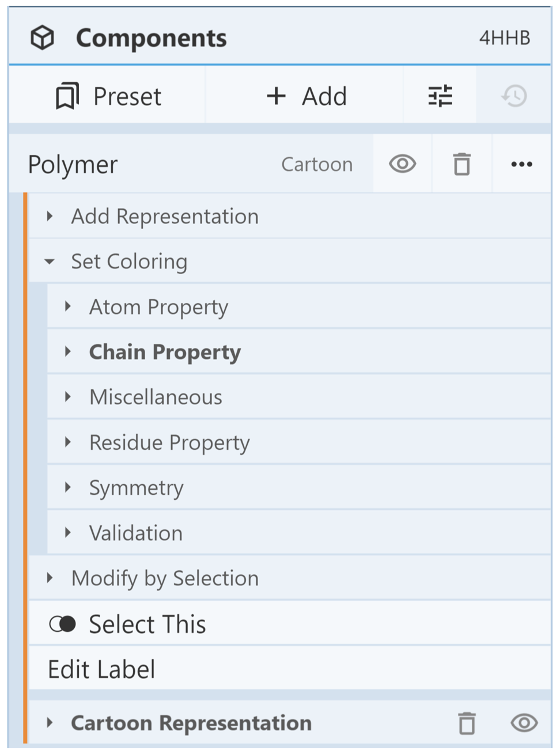Expand Atom Property coloring options
Image resolution: width=560 pixels, height=754 pixels.
click(158, 307)
